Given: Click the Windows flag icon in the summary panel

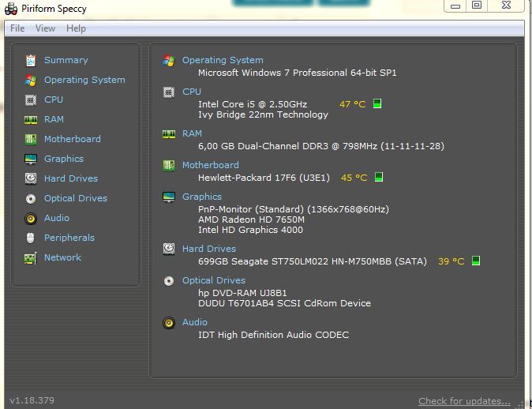Looking at the screenshot, I should (x=169, y=61).
